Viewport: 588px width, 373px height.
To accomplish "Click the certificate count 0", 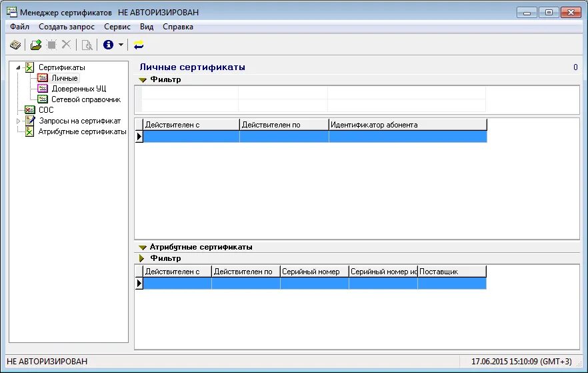I will 575,67.
